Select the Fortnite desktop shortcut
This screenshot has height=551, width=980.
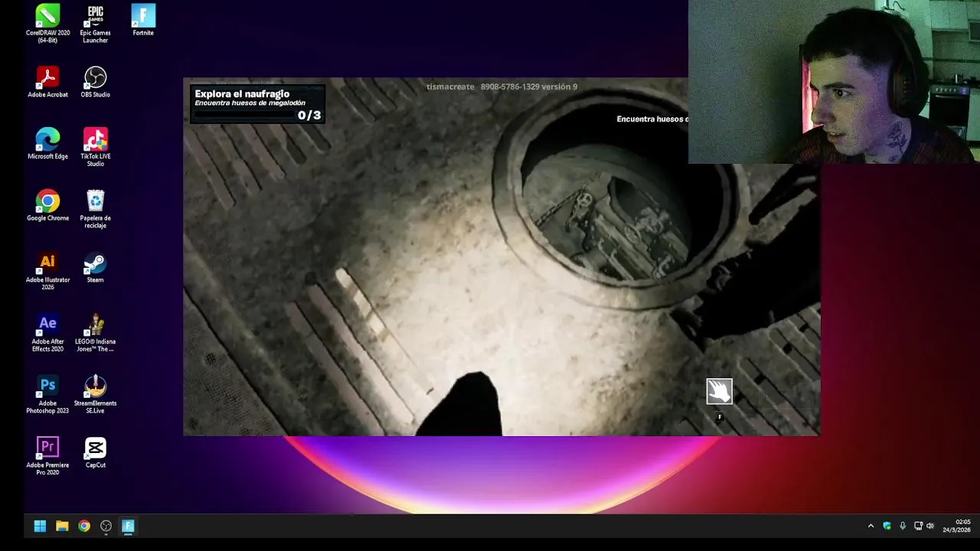coord(143,20)
